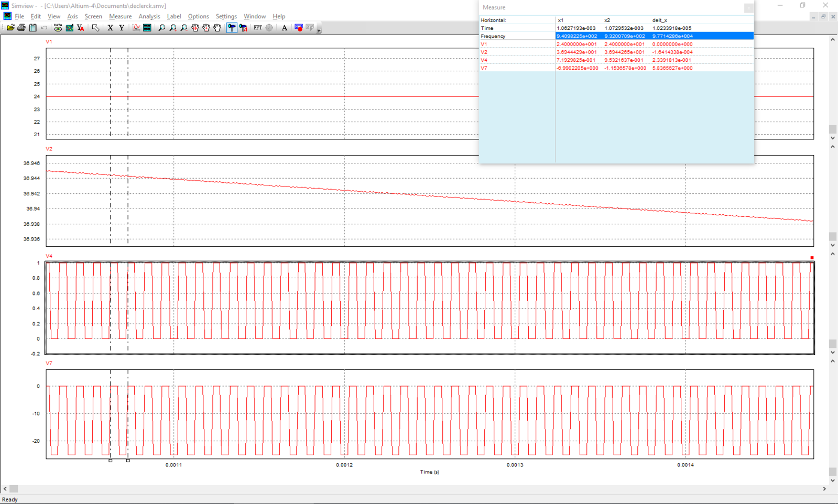Open the Measure menu
The height and width of the screenshot is (504, 838).
click(x=120, y=16)
